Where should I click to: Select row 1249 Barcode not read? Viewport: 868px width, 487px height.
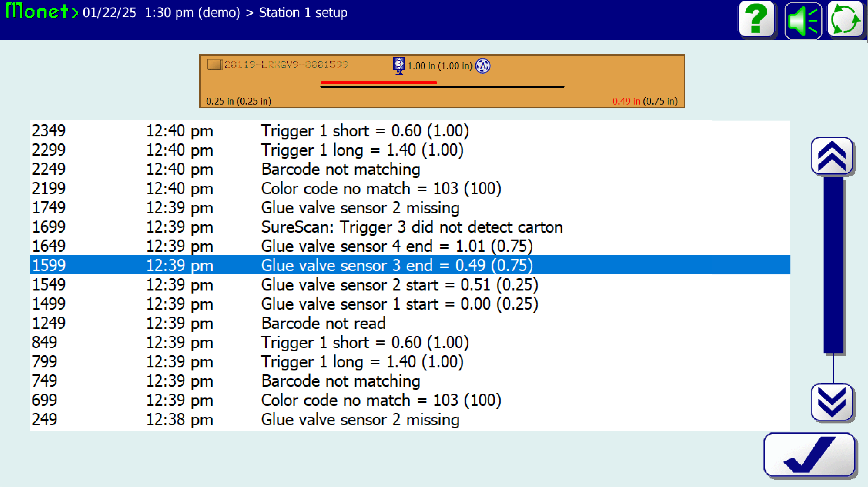point(410,323)
